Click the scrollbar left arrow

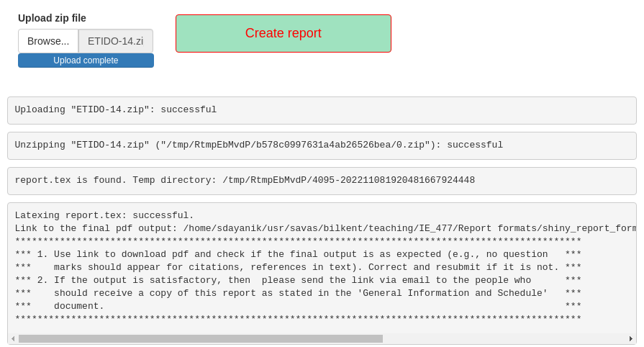pos(13,339)
